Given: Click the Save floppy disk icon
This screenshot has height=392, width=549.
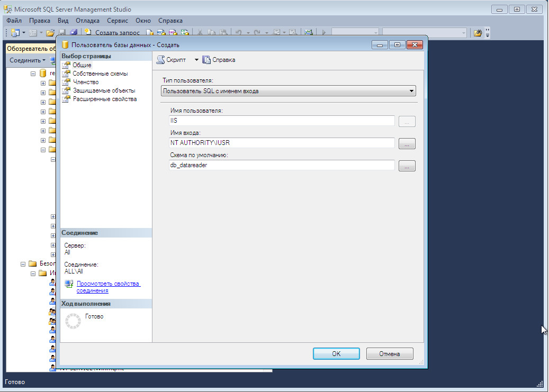Looking at the screenshot, I should (62, 33).
